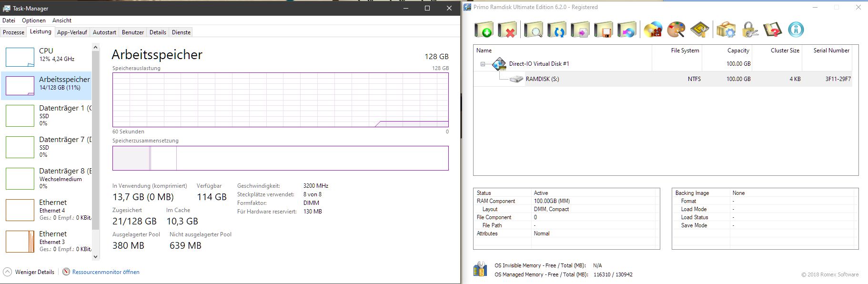This screenshot has width=868, height=284.
Task: Click the create new disk icon
Action: point(484,30)
